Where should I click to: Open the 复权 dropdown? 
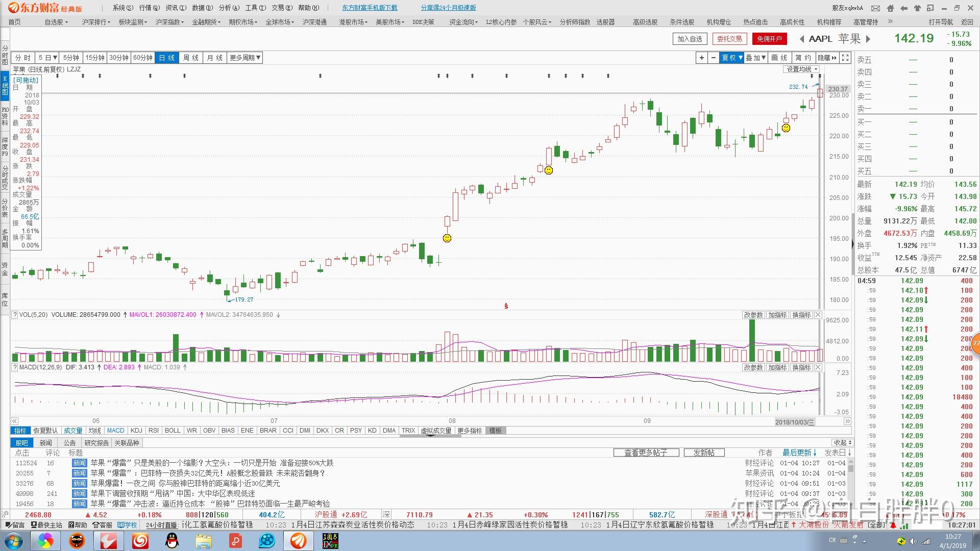[x=732, y=58]
